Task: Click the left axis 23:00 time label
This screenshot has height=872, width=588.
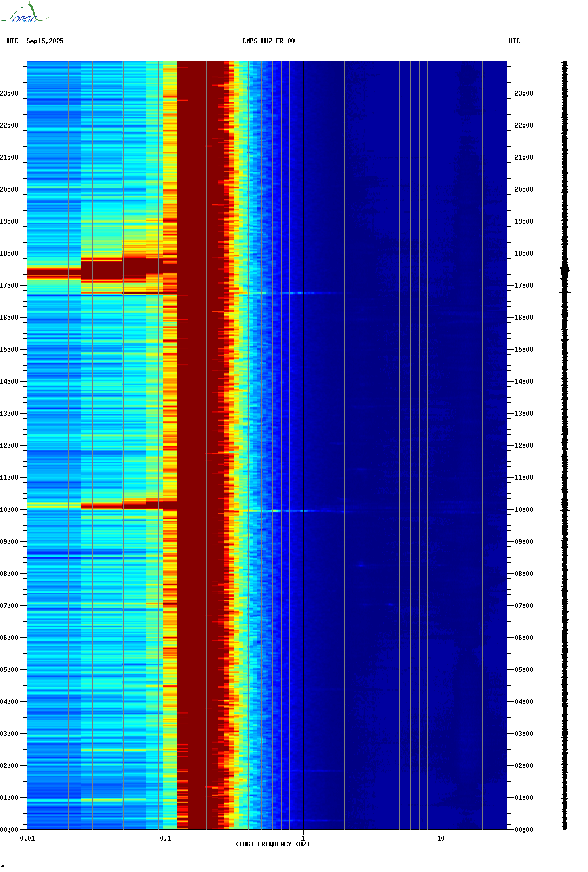Action: (x=9, y=93)
